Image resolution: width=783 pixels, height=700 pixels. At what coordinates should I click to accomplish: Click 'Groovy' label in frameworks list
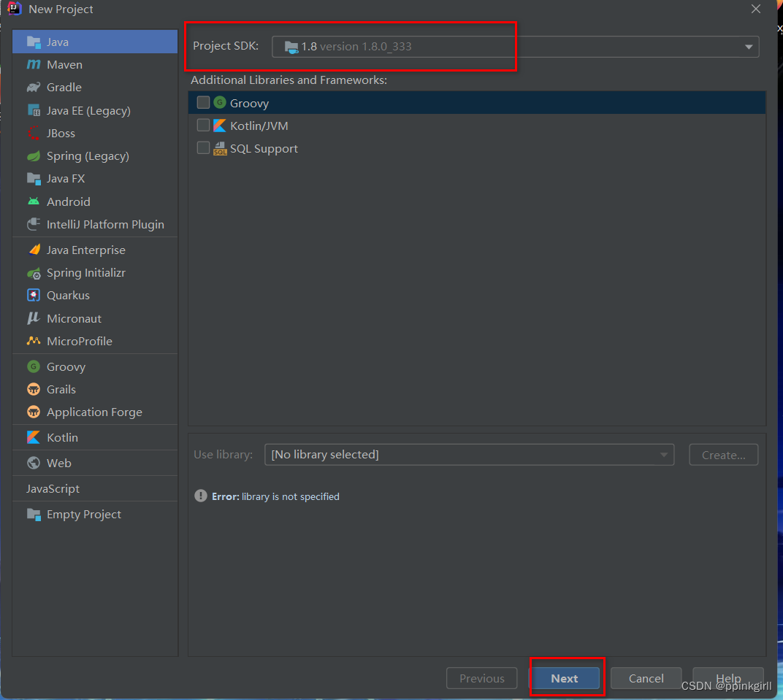249,103
